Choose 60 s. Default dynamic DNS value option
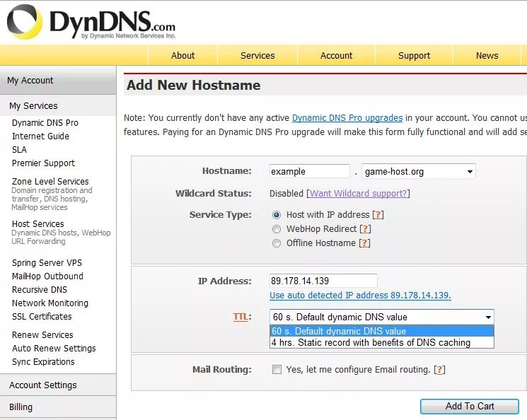Screen dimensions: 527x420 click(382, 331)
